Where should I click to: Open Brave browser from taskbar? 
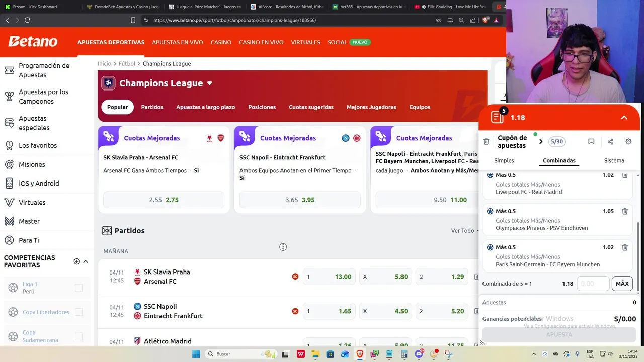coord(360,354)
